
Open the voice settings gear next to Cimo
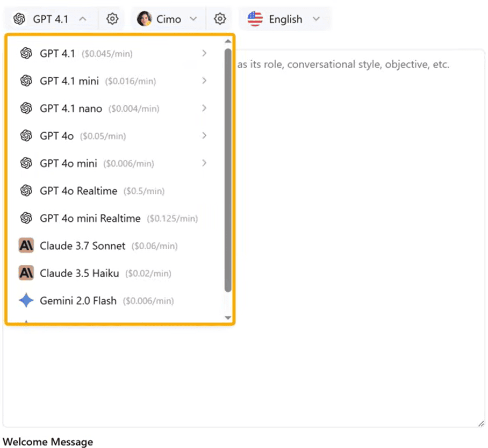point(220,19)
